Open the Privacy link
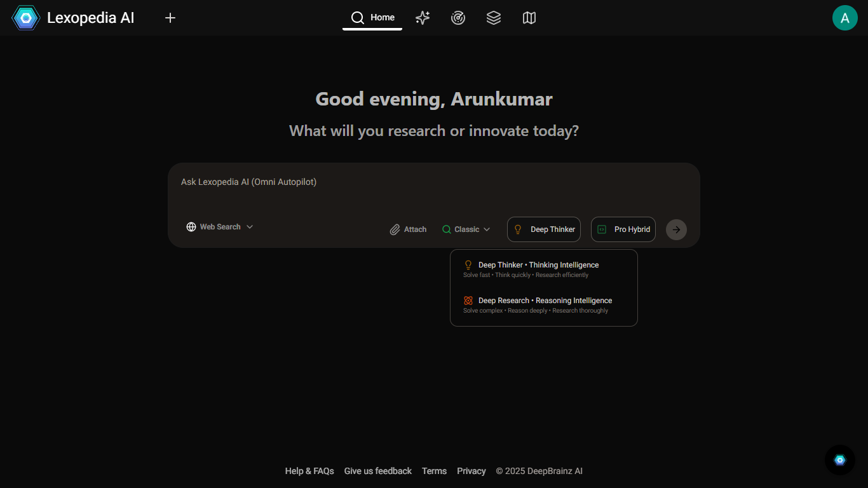 click(x=471, y=471)
